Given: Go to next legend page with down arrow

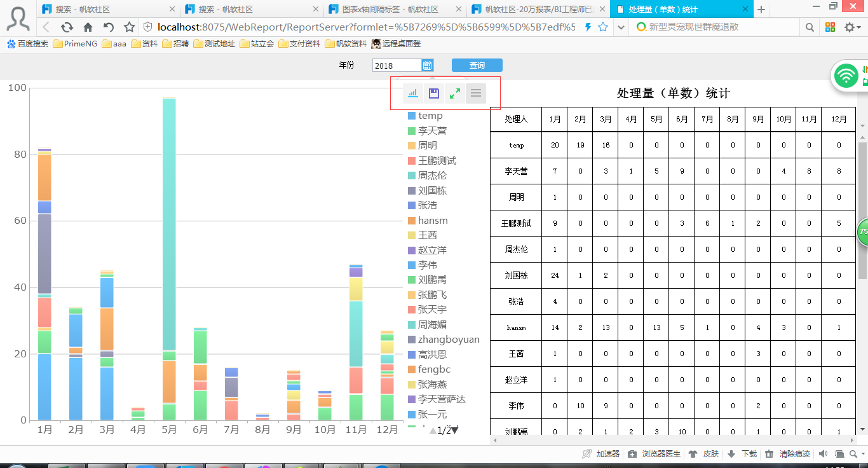Looking at the screenshot, I should pos(455,430).
